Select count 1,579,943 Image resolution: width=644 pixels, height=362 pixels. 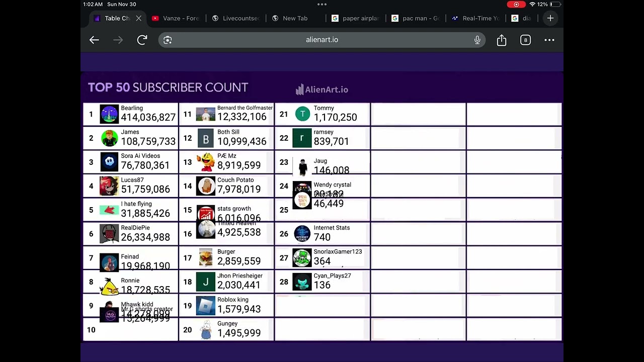[x=239, y=309]
